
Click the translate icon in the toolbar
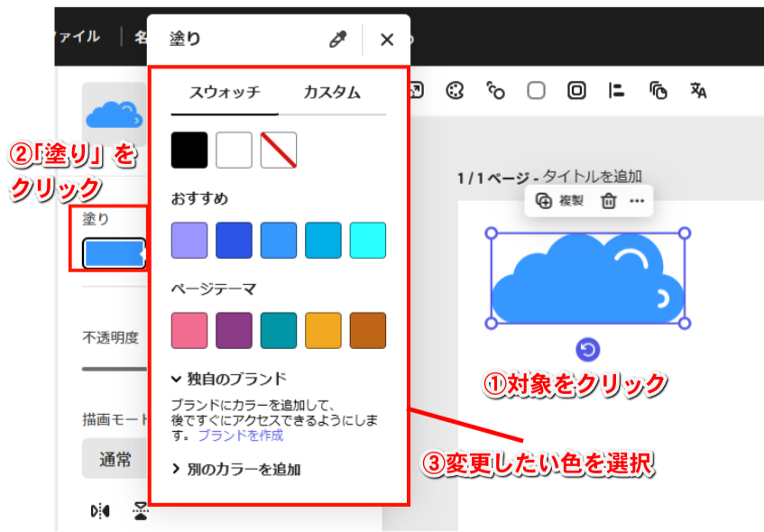tap(698, 90)
